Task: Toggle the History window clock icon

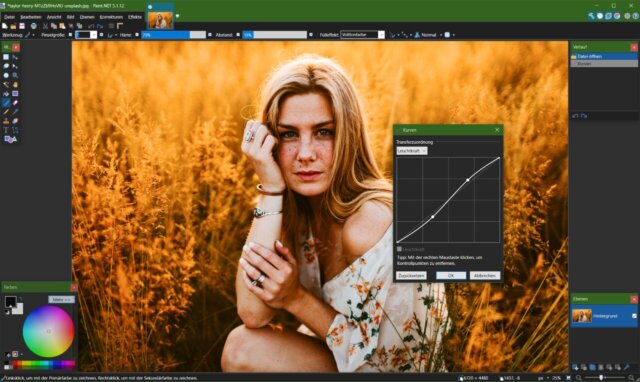Action: tap(600, 16)
